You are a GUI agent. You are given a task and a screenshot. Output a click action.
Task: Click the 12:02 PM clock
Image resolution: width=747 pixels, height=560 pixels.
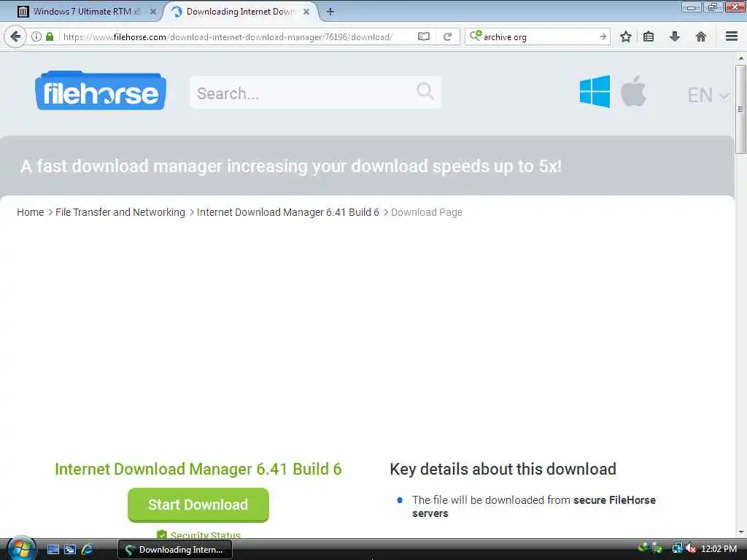[x=719, y=549]
